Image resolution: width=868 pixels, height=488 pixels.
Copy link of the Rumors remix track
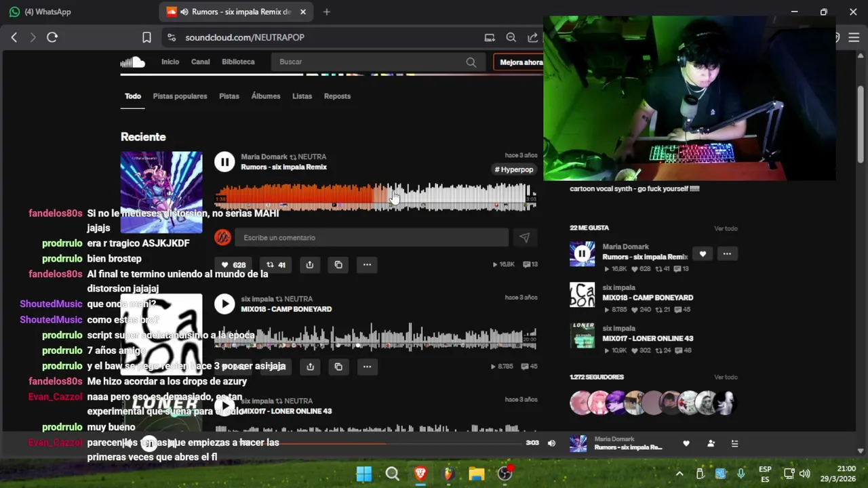tap(338, 264)
